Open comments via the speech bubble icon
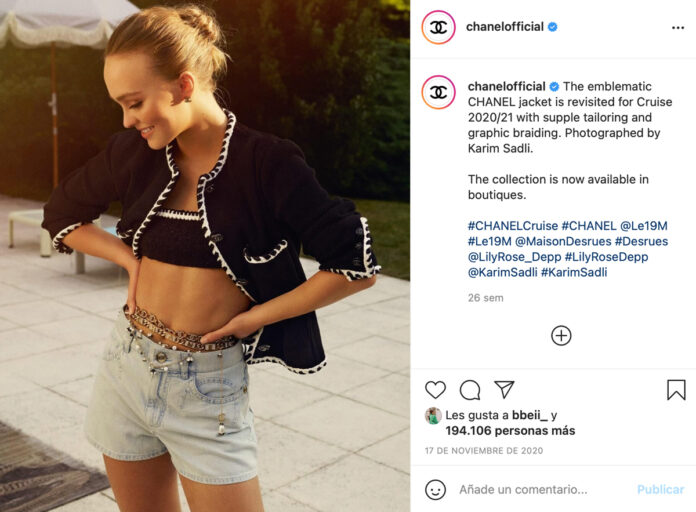 click(x=470, y=390)
